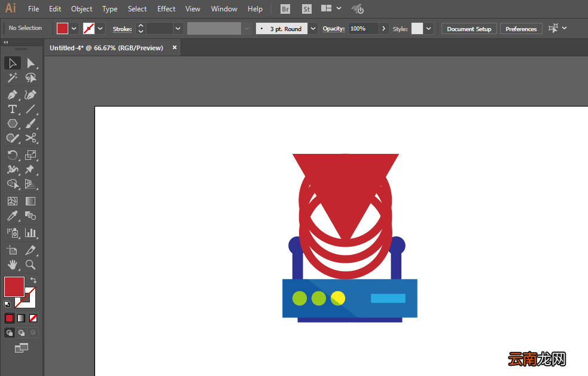588x376 pixels.
Task: Open the Window menu
Action: tap(224, 9)
